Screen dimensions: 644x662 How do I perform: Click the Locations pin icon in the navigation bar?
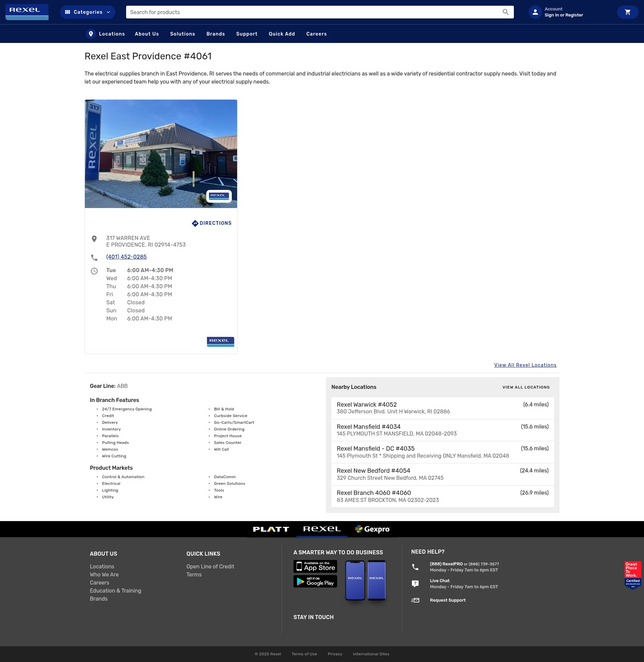(91, 34)
